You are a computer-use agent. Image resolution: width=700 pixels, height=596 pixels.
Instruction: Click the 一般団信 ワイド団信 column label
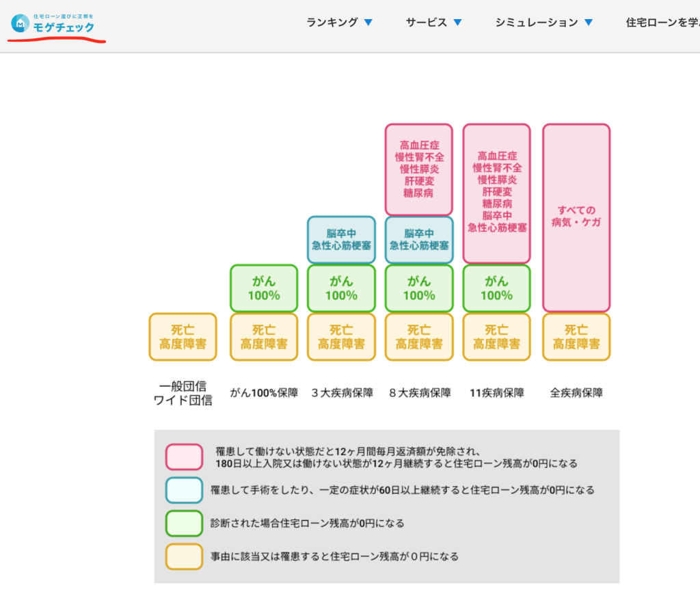tap(183, 393)
